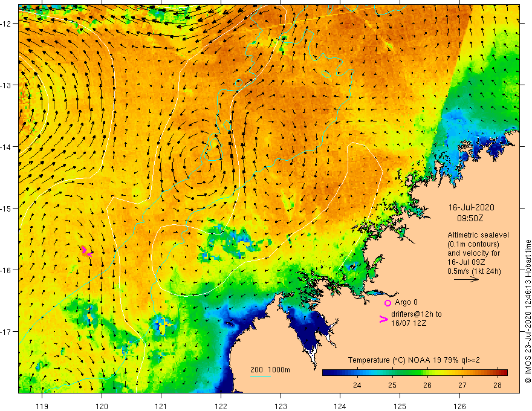Click the '200 1000m' depth label
Image resolution: width=532 pixels, height=411 pixels.
point(270,370)
